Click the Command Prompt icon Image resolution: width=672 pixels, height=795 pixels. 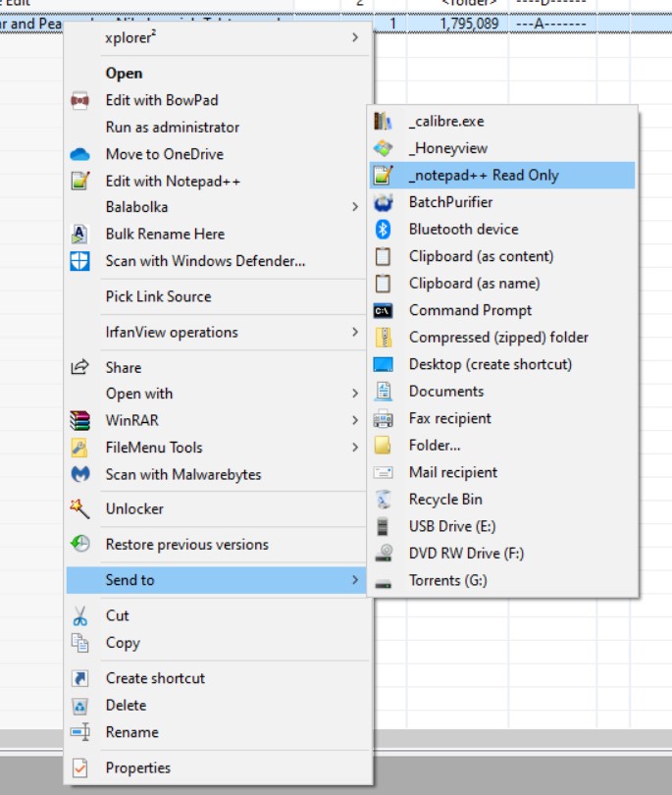click(x=383, y=310)
